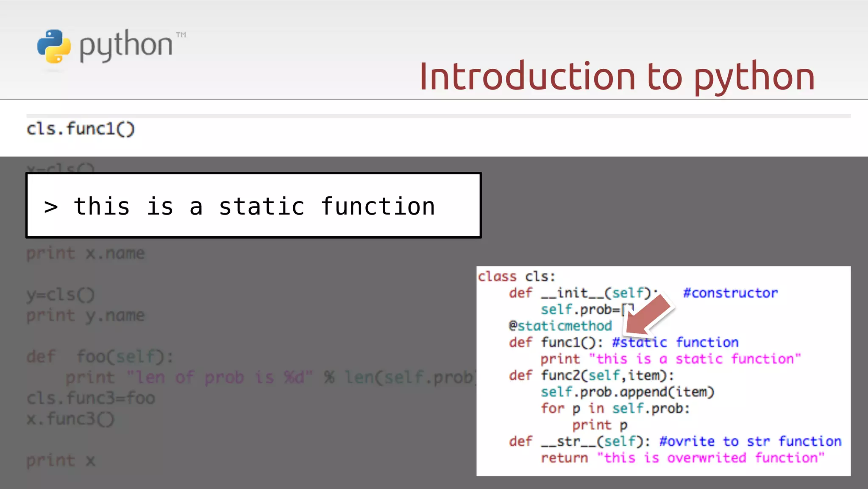
Task: Click the 'self.prob=[]' line
Action: coord(587,309)
